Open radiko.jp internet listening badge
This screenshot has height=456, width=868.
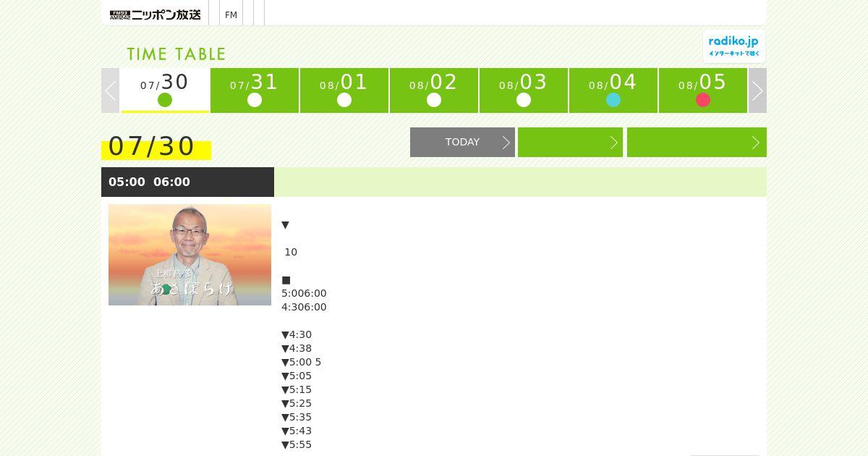[734, 46]
